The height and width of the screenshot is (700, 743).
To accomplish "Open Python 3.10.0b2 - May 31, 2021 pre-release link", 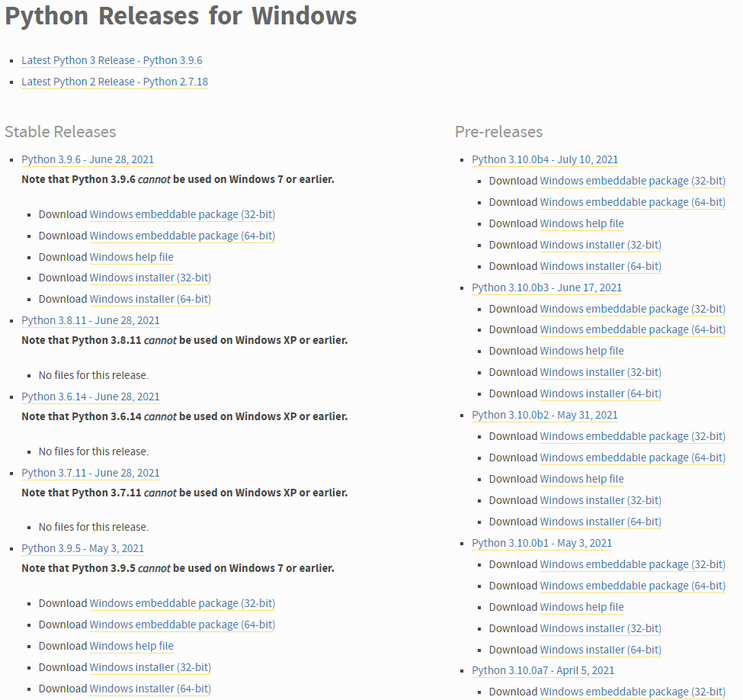I will [545, 415].
